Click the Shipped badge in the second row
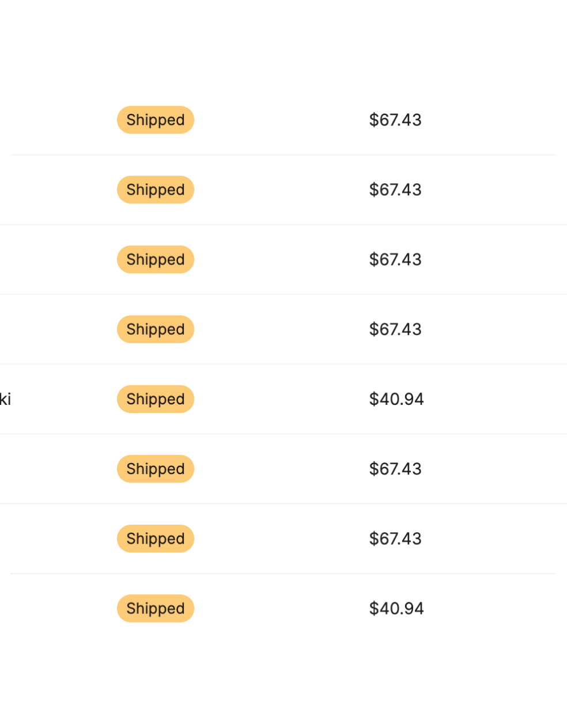 [156, 189]
